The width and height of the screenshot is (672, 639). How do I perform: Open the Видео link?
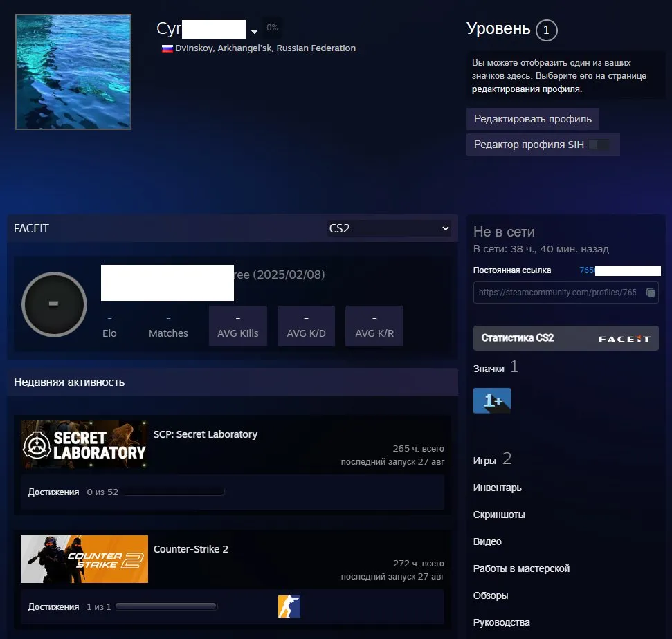pyautogui.click(x=487, y=541)
